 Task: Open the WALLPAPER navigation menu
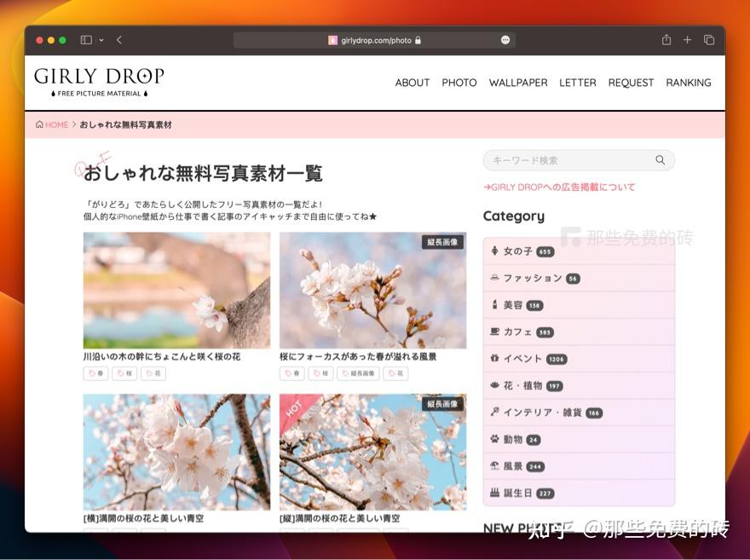click(518, 83)
